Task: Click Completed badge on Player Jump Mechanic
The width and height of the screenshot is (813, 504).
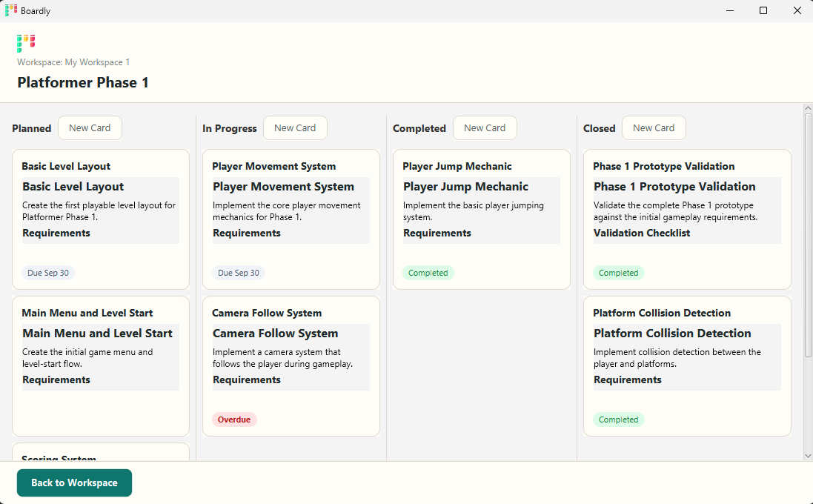Action: click(x=428, y=273)
